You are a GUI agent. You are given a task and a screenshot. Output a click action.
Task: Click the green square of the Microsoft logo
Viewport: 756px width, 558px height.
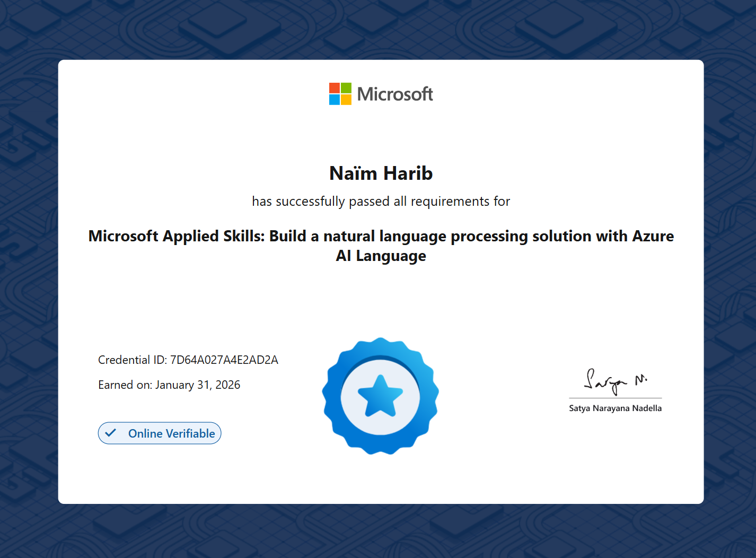point(346,88)
